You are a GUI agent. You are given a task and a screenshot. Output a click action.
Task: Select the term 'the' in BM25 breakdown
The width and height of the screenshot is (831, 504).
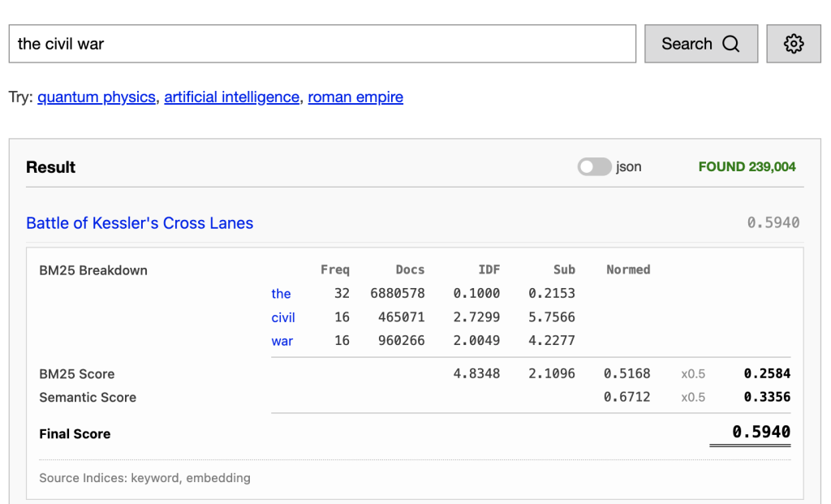point(281,294)
